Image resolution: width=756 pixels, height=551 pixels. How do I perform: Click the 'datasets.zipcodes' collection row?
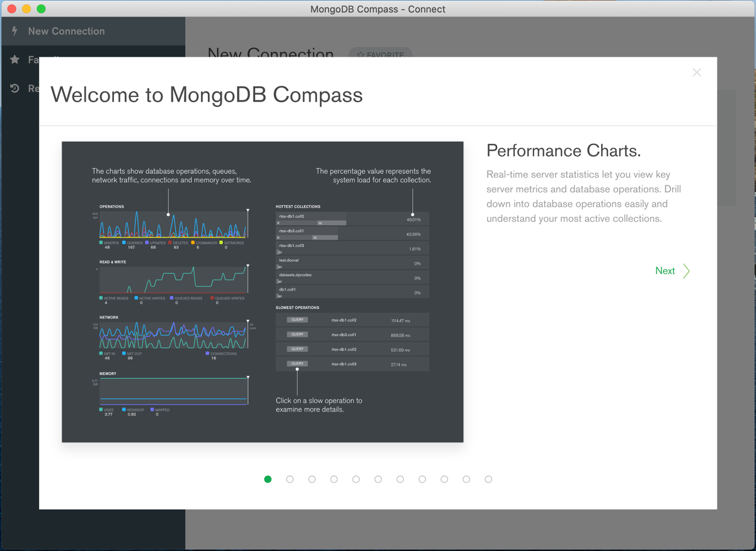[352, 277]
